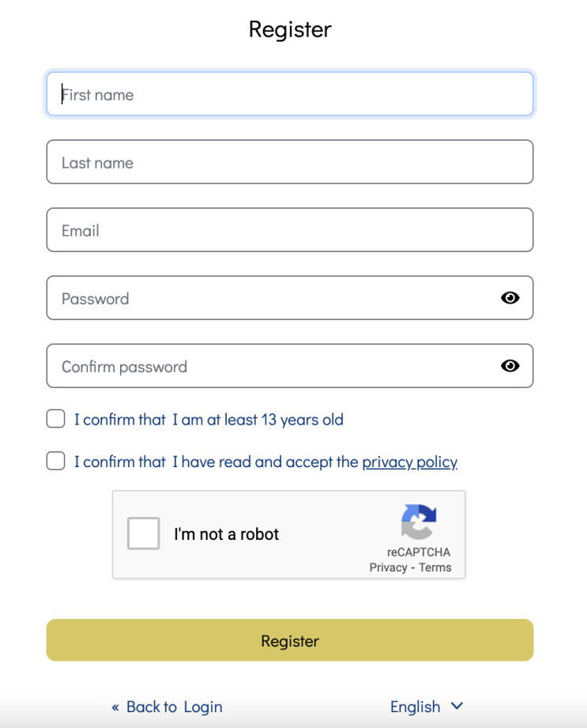587x728 pixels.
Task: Focus the First name input field
Action: [290, 94]
